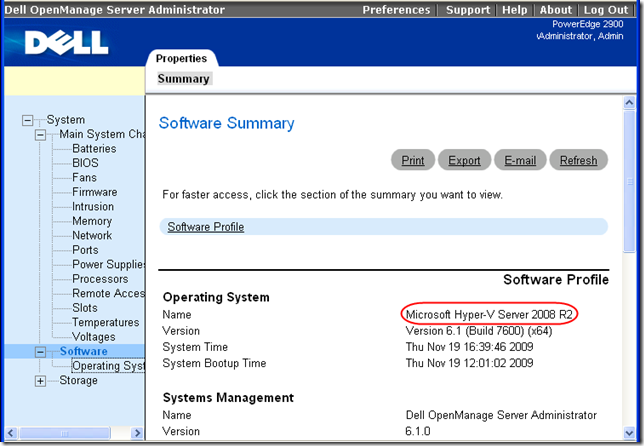Click the content pane scroll down arrow
The height and width of the screenshot is (446, 644).
point(629,433)
